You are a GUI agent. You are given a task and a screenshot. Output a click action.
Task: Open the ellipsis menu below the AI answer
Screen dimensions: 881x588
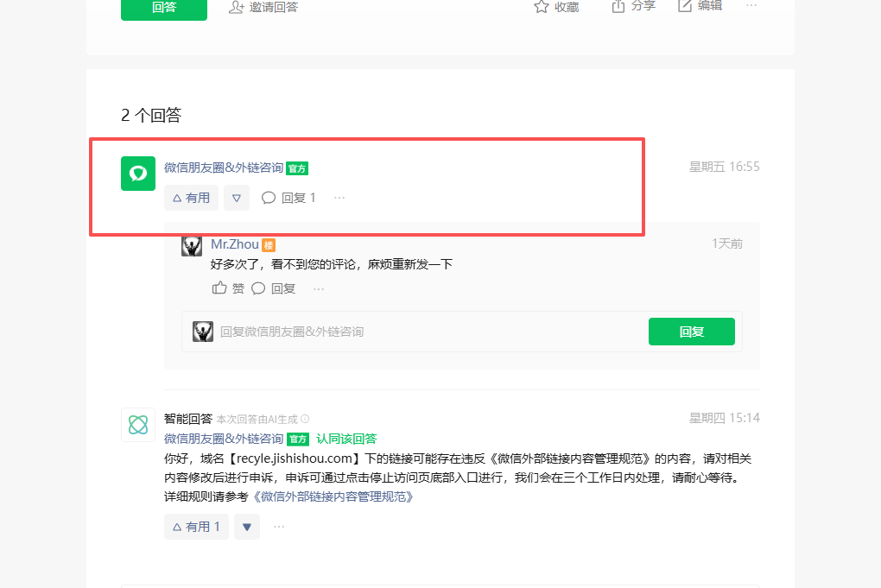click(x=279, y=527)
